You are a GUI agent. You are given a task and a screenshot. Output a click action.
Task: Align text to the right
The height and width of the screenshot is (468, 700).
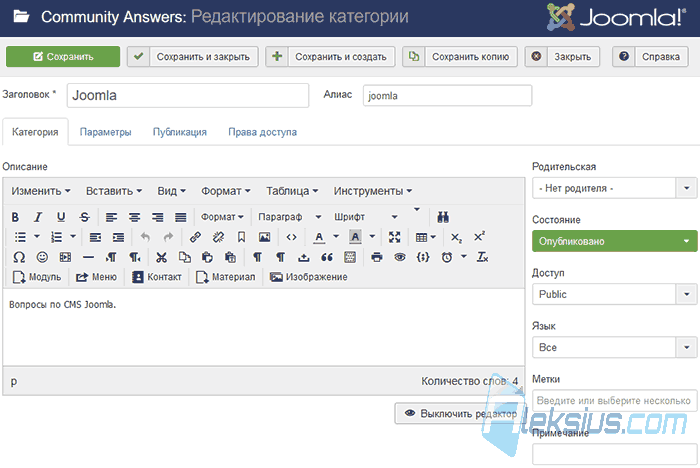point(158,217)
